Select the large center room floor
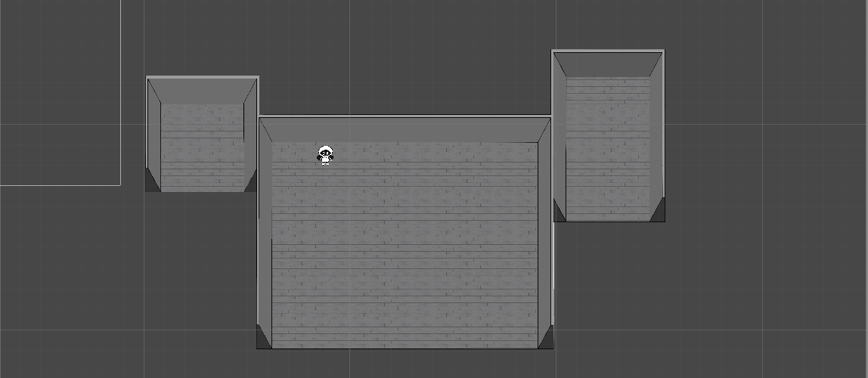 point(405,245)
